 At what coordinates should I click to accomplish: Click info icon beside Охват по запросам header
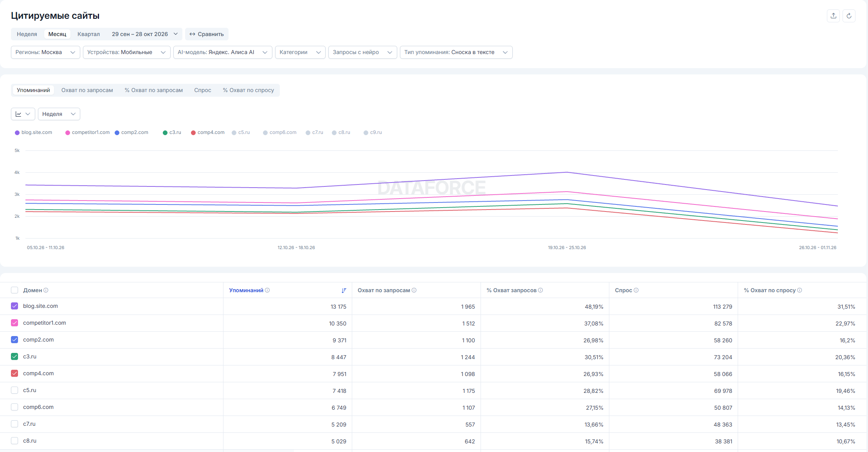pyautogui.click(x=414, y=290)
